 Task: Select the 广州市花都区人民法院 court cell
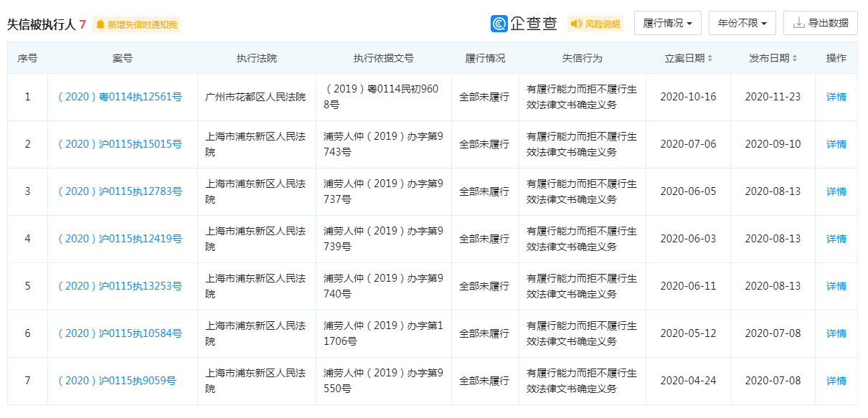(x=255, y=97)
